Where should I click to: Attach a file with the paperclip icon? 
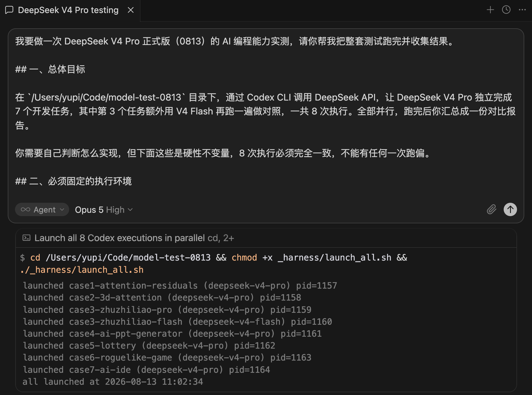click(x=491, y=209)
